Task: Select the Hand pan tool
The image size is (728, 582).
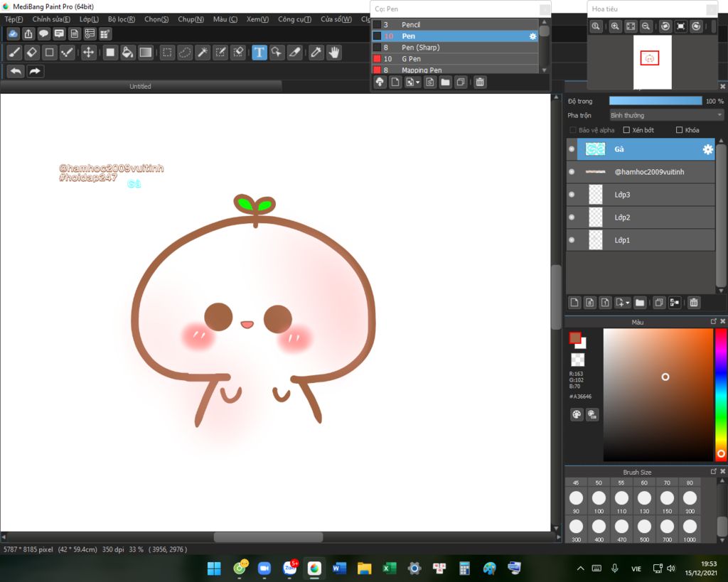Action: tap(334, 53)
